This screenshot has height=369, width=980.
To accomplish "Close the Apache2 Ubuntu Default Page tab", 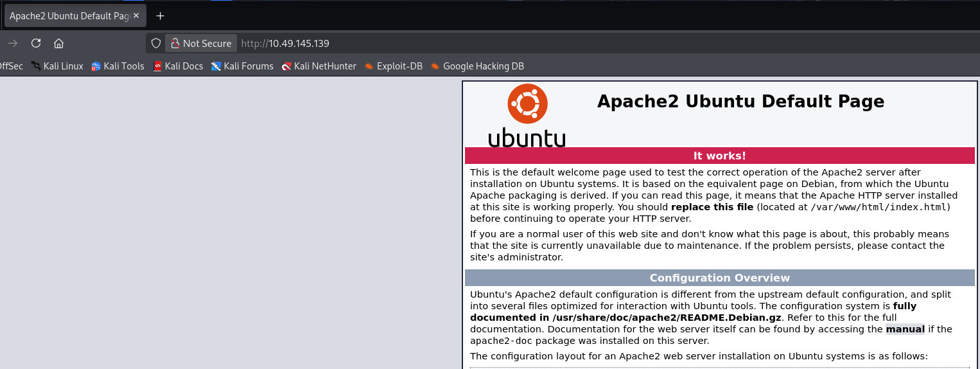I will tap(136, 15).
